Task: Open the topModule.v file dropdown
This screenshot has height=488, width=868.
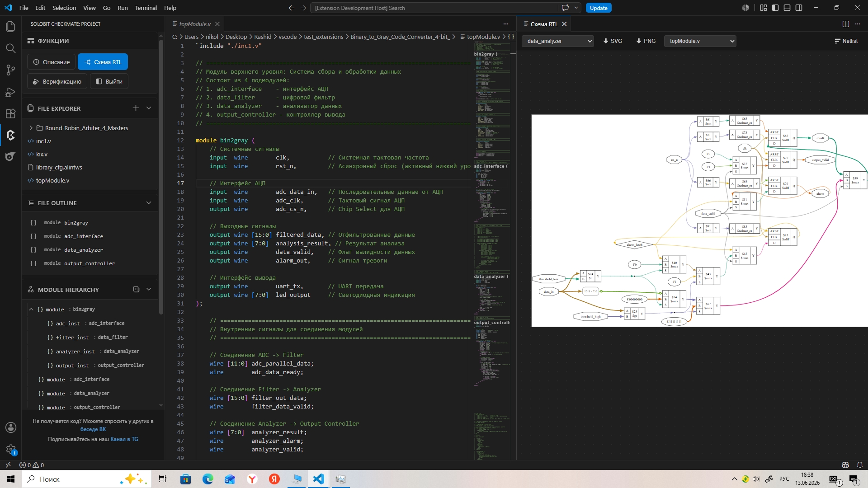Action: click(x=700, y=41)
